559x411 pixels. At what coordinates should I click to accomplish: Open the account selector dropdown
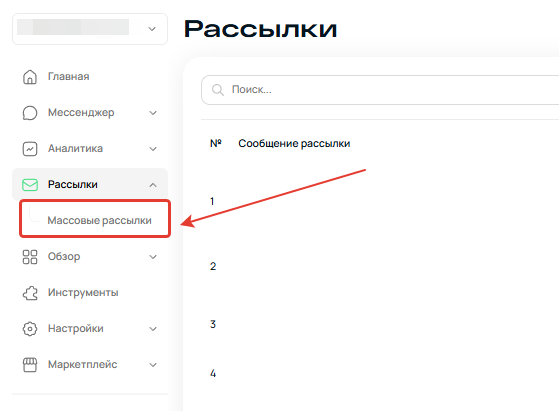(90, 29)
